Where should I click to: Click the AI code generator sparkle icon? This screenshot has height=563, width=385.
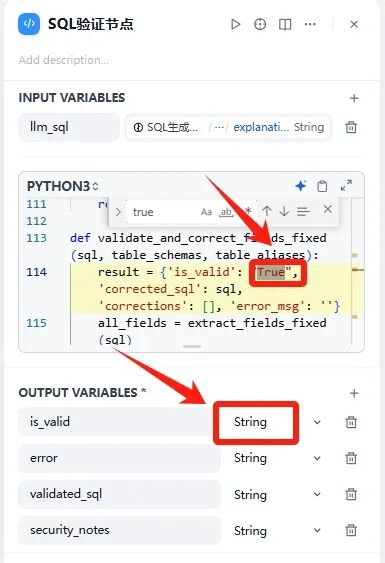(x=301, y=186)
